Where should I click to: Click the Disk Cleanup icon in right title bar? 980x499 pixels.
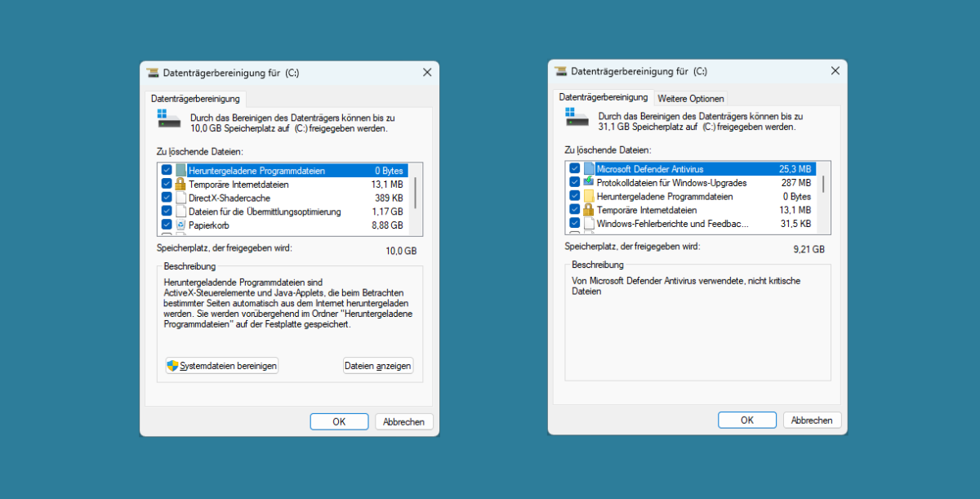pyautogui.click(x=561, y=71)
